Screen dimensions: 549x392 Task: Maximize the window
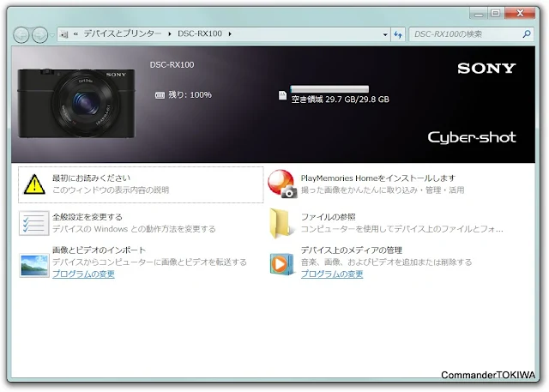496,14
